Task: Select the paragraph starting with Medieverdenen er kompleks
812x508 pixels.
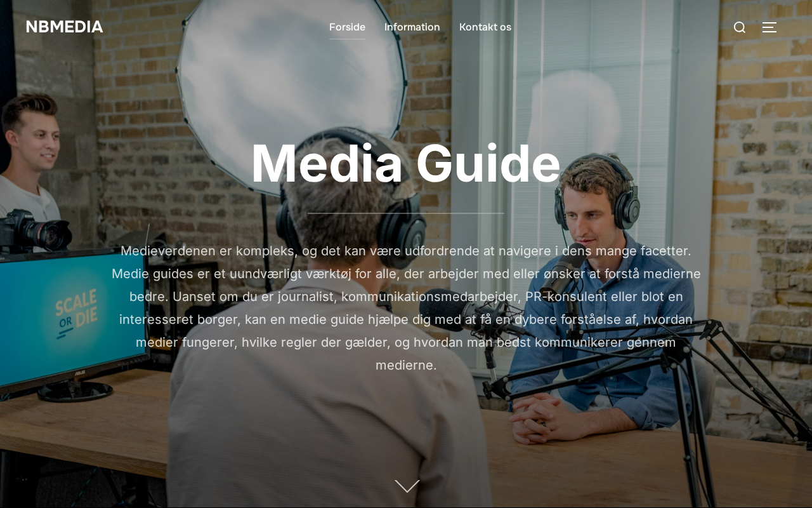Action: (x=406, y=308)
